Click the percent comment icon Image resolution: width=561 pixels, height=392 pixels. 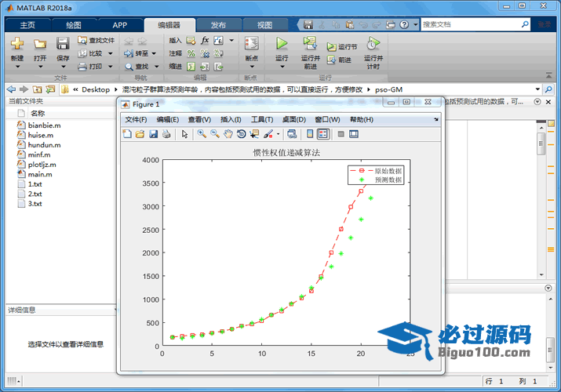coord(191,53)
